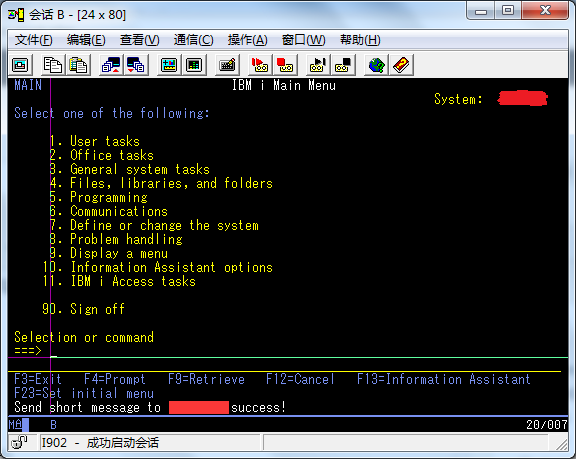This screenshot has height=459, width=576.
Task: Click the 'Selection or command' input line
Action: click(309, 351)
